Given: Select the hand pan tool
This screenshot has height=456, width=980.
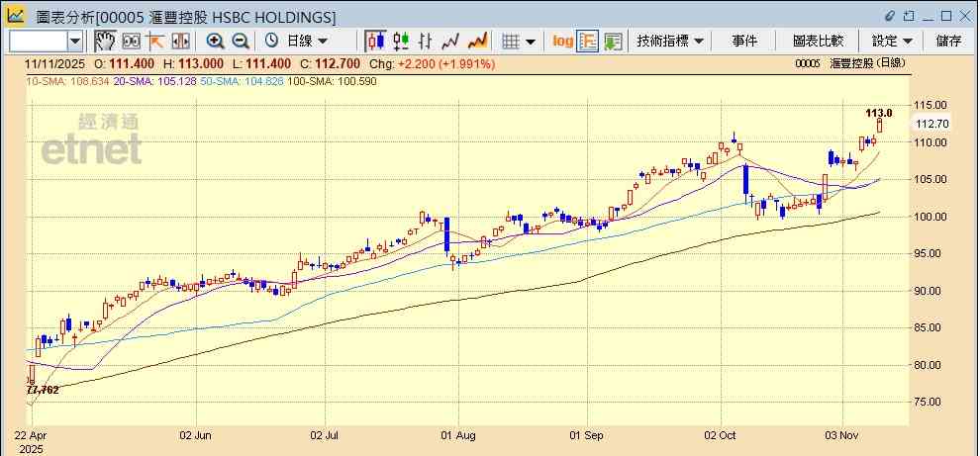Looking at the screenshot, I should point(105,41).
